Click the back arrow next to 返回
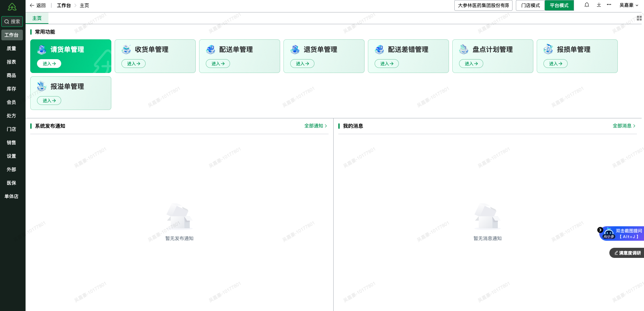Screen dimensions: 644x311 point(32,5)
